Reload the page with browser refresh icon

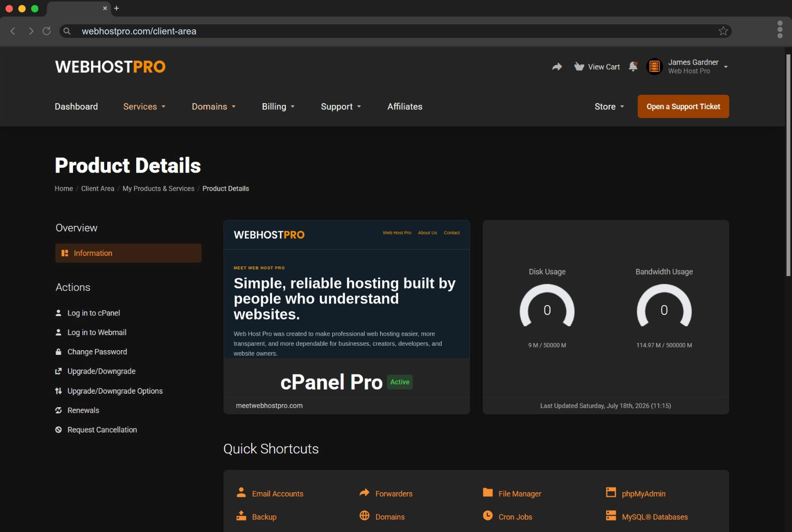47,31
